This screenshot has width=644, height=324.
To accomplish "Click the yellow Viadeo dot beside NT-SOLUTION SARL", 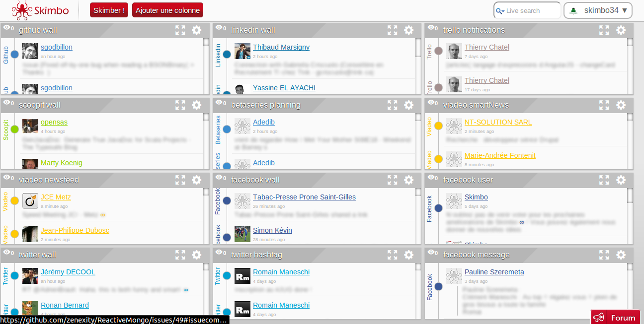I will pyautogui.click(x=438, y=126).
